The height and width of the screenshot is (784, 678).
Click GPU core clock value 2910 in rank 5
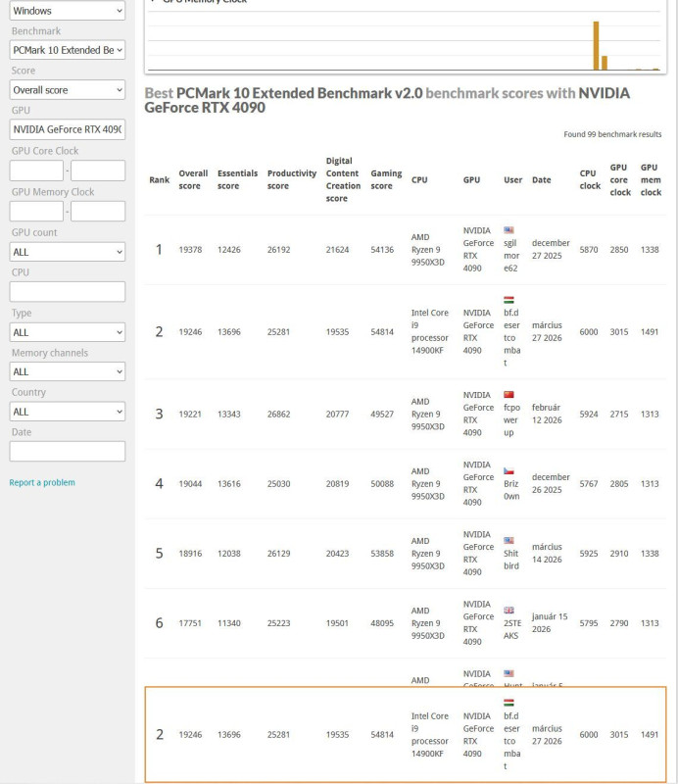point(619,554)
